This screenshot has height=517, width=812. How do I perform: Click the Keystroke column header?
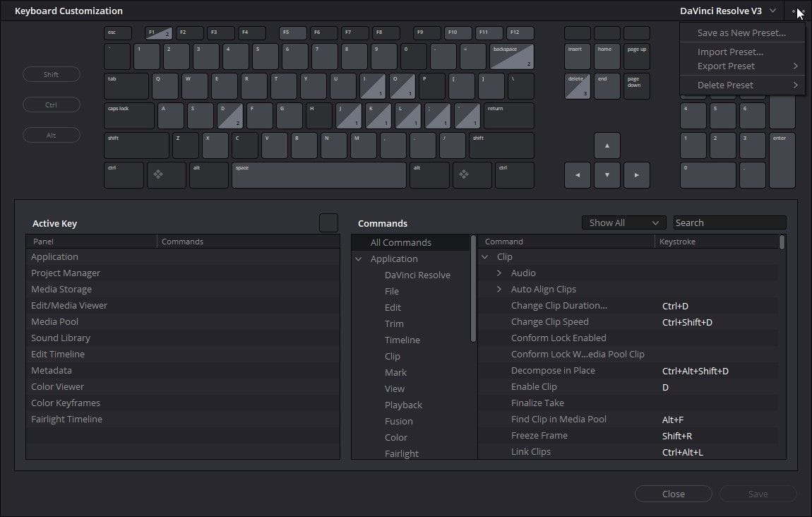(x=717, y=242)
